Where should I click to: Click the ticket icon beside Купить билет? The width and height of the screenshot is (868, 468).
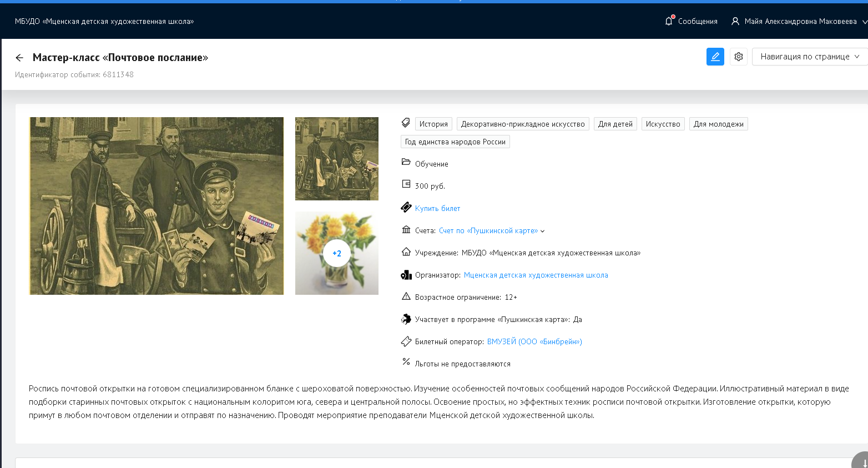[x=406, y=208]
